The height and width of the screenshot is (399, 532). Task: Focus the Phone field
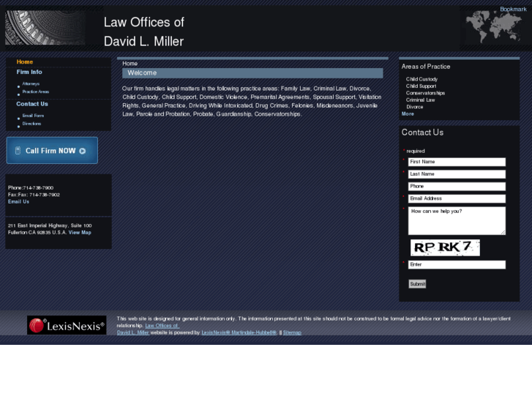[x=457, y=187]
